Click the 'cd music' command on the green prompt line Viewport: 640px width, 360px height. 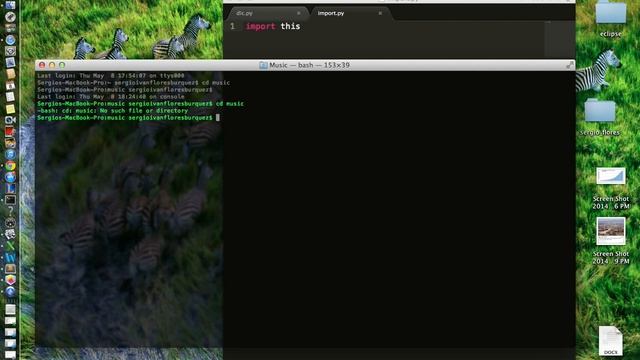click(230, 104)
